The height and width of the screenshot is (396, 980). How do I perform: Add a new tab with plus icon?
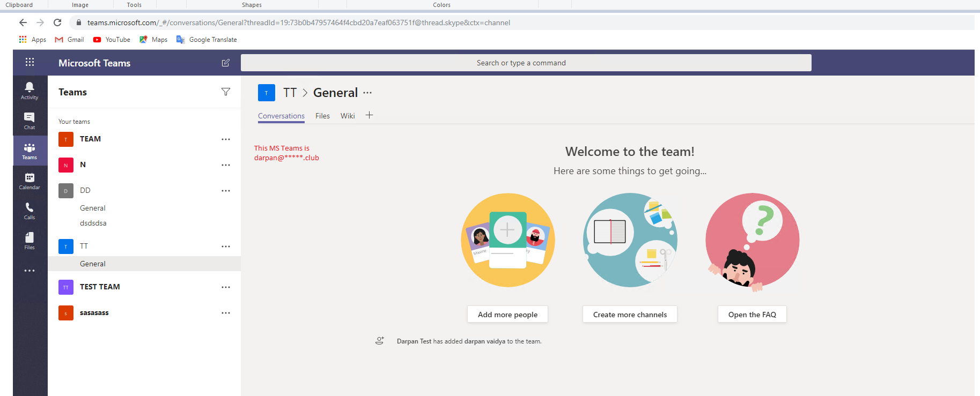(369, 115)
